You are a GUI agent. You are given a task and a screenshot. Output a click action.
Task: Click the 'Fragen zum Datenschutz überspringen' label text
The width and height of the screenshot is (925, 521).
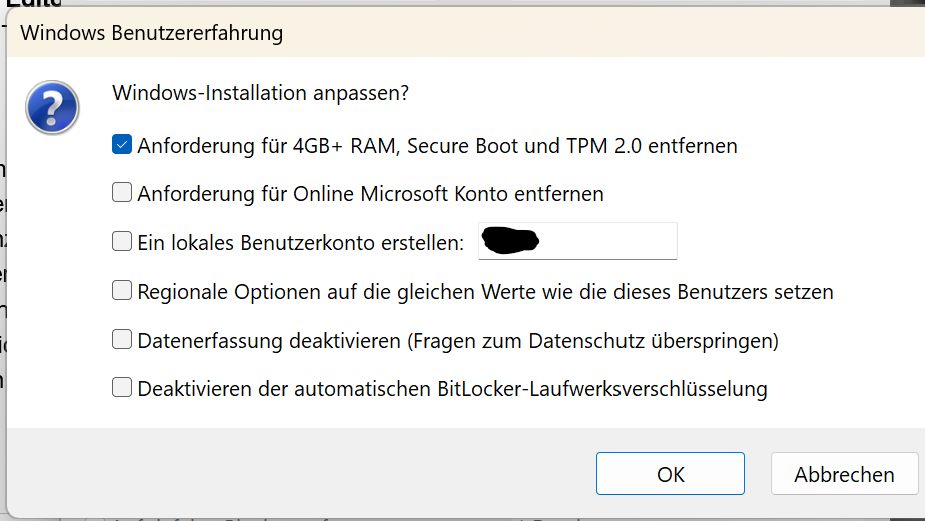coord(593,340)
